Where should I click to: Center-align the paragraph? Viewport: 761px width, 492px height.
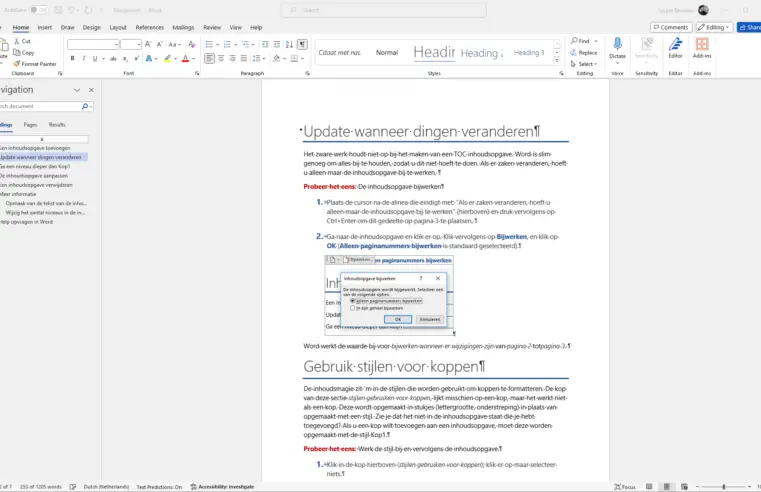[221, 58]
